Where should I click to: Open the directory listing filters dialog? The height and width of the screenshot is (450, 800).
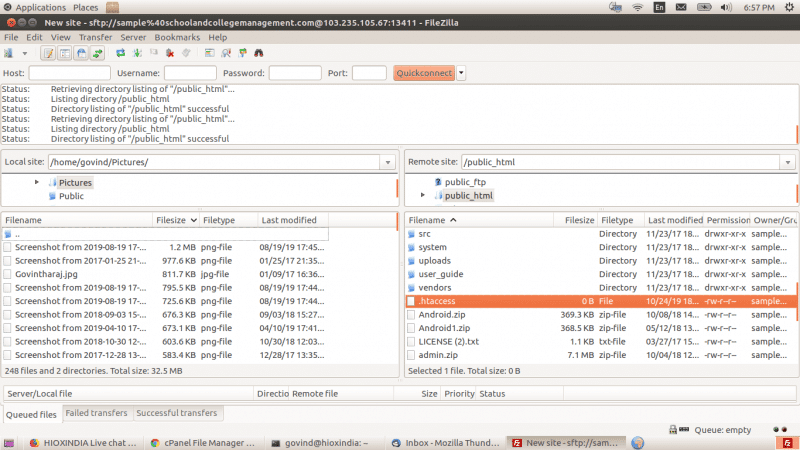pos(209,53)
